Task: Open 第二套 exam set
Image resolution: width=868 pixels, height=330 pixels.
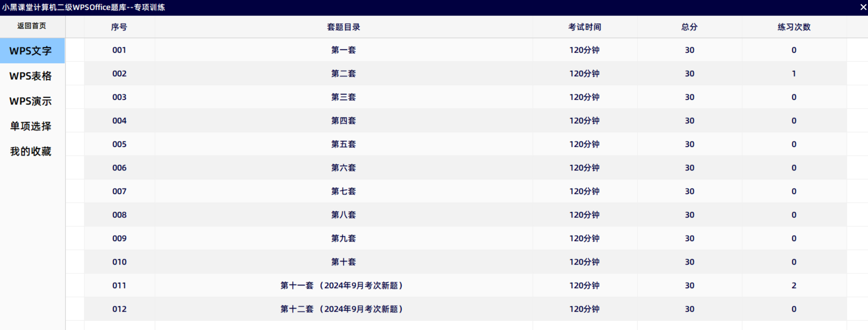Action: click(x=343, y=74)
